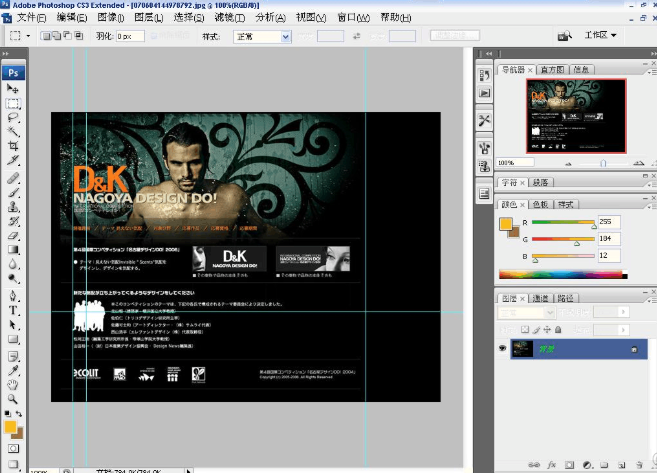Image resolution: width=657 pixels, height=473 pixels.
Task: Switch to the 通道 (Channels) tab
Action: pyautogui.click(x=539, y=298)
